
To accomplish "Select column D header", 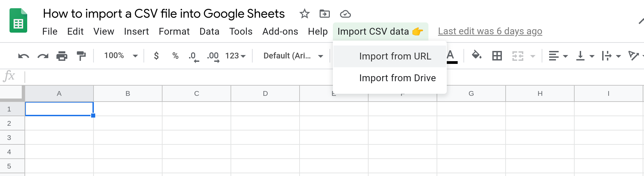I will [x=265, y=93].
